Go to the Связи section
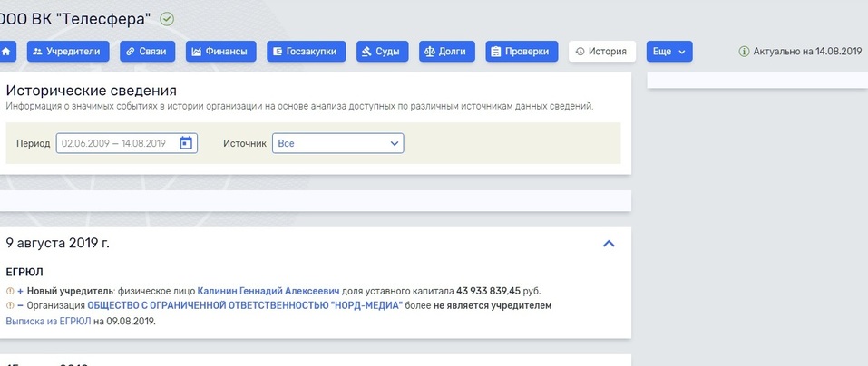This screenshot has height=366, width=868. point(147,52)
